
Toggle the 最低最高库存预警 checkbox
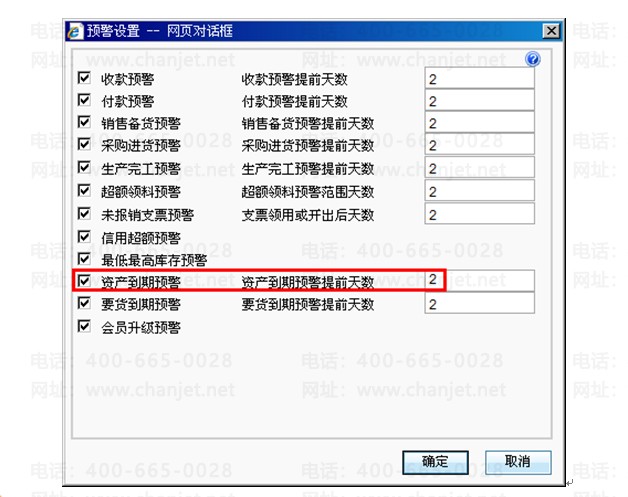click(x=84, y=259)
